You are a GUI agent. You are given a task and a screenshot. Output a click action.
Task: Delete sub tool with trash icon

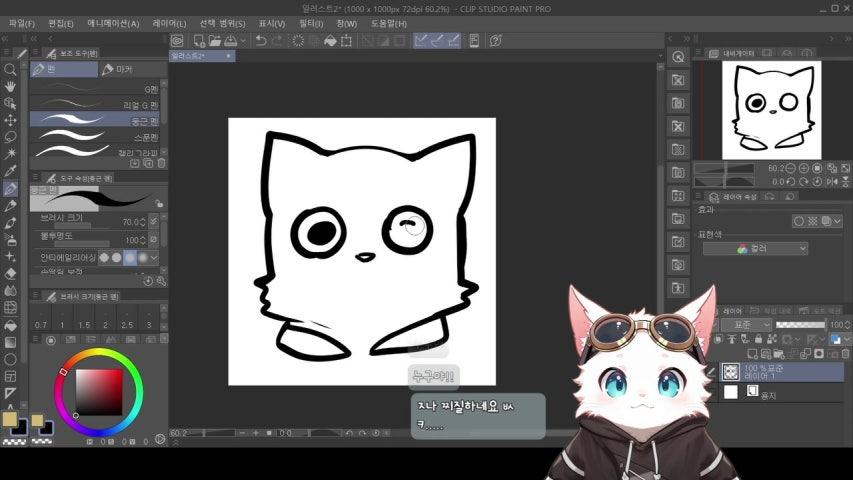[x=162, y=162]
